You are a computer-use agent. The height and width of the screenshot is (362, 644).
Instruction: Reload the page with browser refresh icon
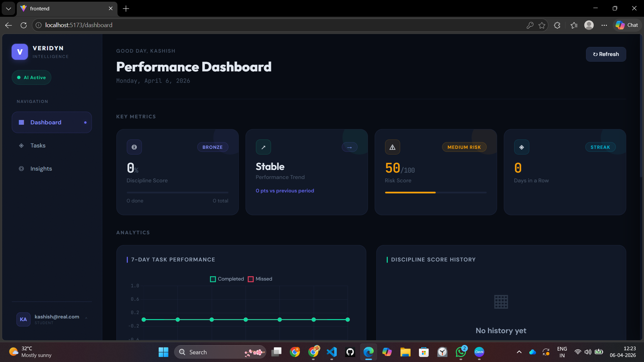pos(23,25)
